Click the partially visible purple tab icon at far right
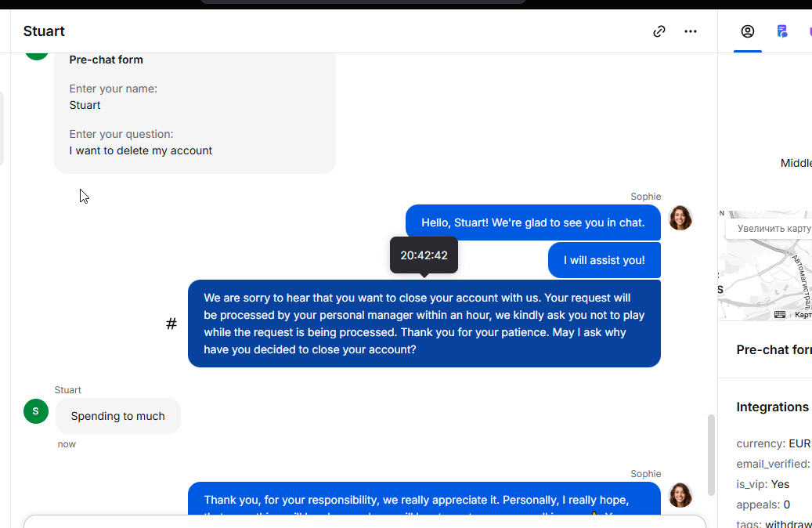Screen dimensions: 812x528 pyautogui.click(x=809, y=31)
